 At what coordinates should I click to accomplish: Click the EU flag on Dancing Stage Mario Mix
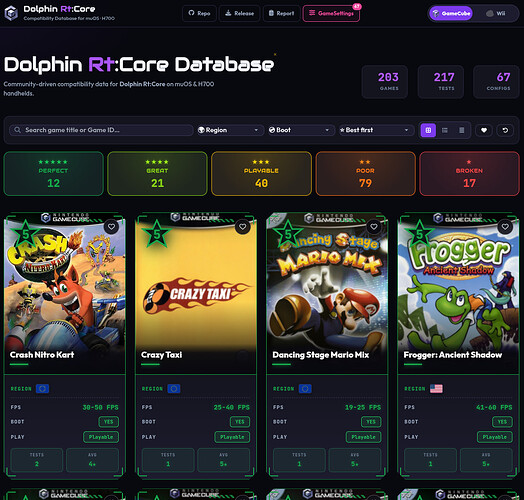point(305,389)
